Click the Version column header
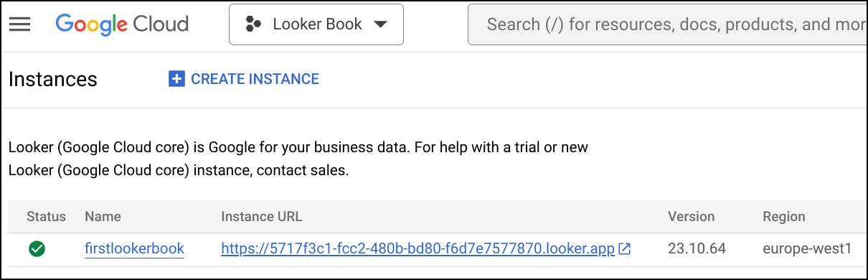The image size is (868, 280). pos(692,216)
